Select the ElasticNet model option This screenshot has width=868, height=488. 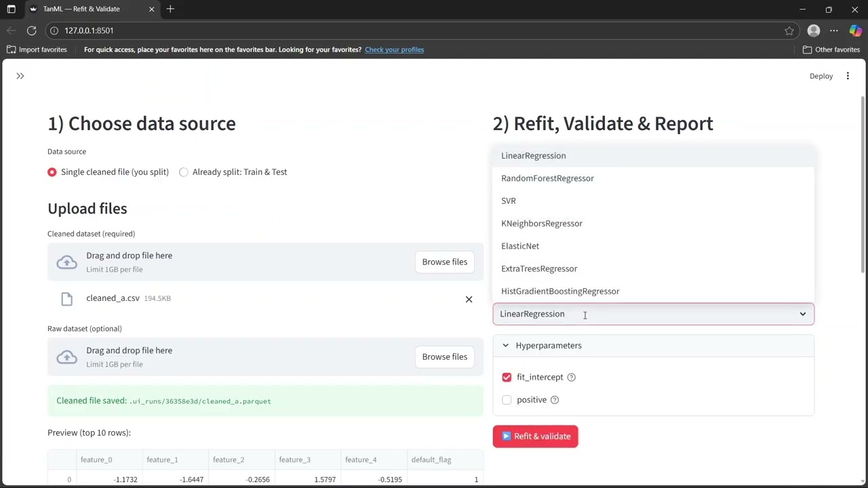[x=520, y=246]
